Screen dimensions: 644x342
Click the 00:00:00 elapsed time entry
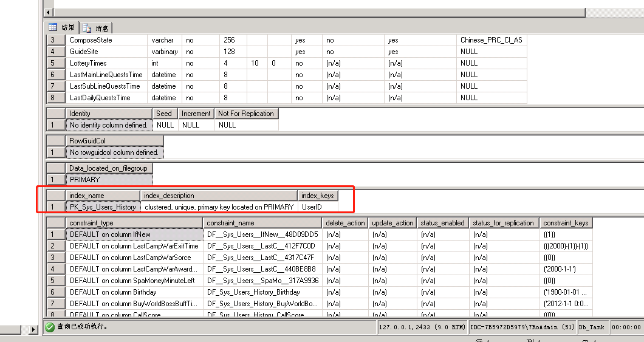(x=626, y=327)
